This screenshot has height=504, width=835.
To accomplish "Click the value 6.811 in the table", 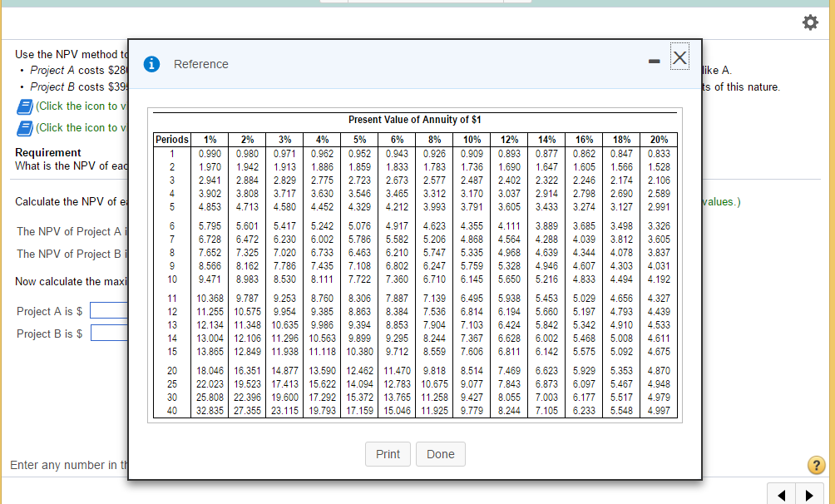I will pos(509,352).
